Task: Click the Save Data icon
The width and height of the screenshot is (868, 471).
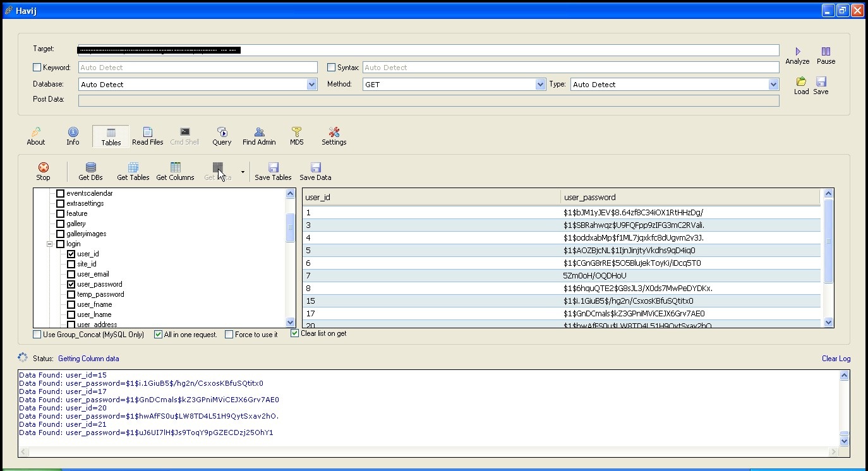Action: coord(316,167)
